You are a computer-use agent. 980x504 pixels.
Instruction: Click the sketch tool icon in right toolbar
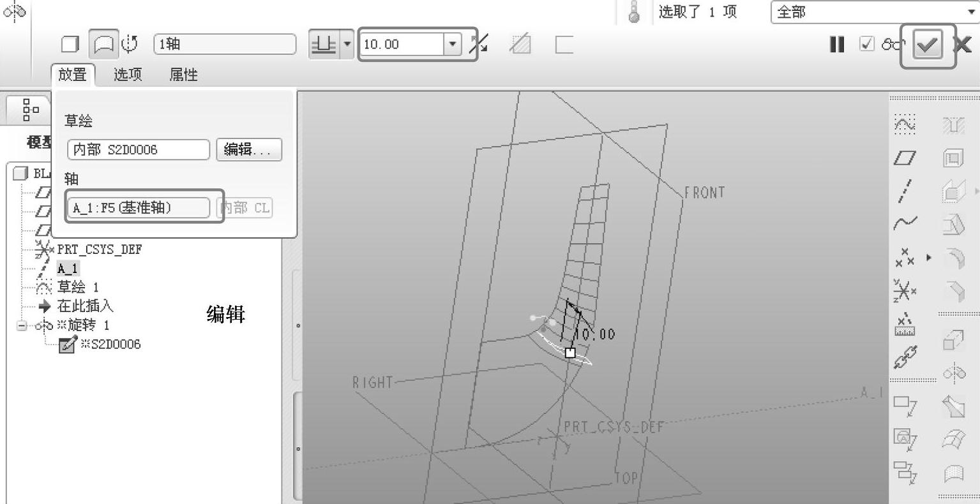tap(905, 125)
